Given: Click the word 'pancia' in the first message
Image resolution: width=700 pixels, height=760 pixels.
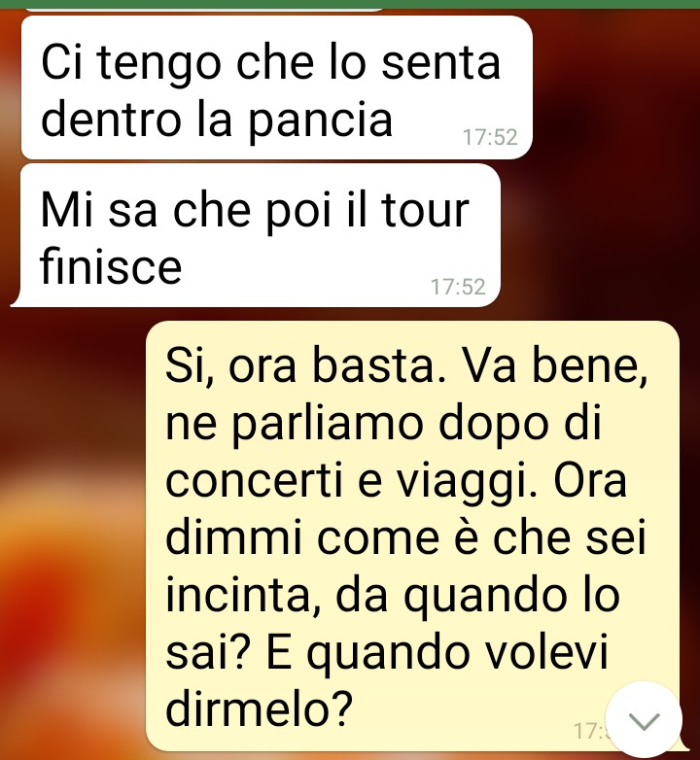Looking at the screenshot, I should (x=320, y=121).
